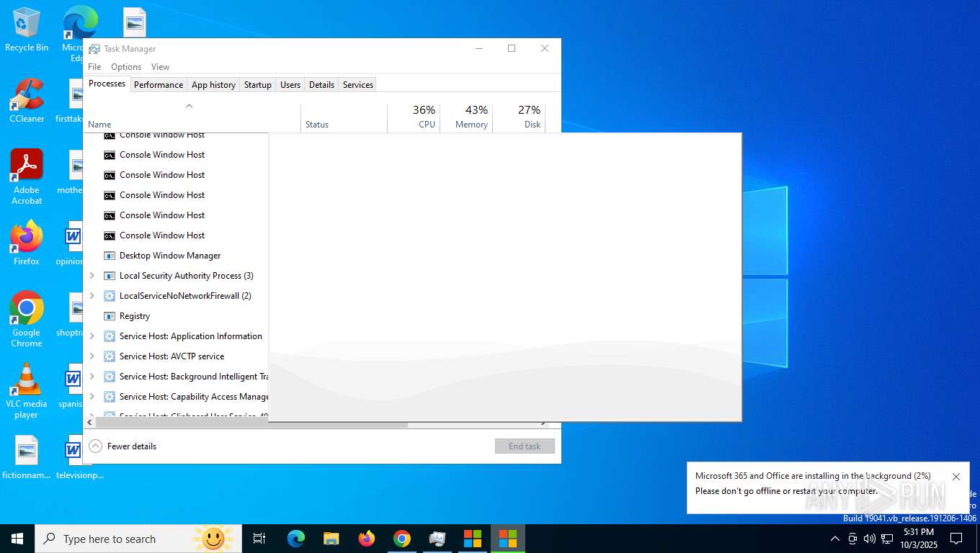Image resolution: width=980 pixels, height=553 pixels.
Task: Click the Task Manager title bar icon
Action: point(94,49)
